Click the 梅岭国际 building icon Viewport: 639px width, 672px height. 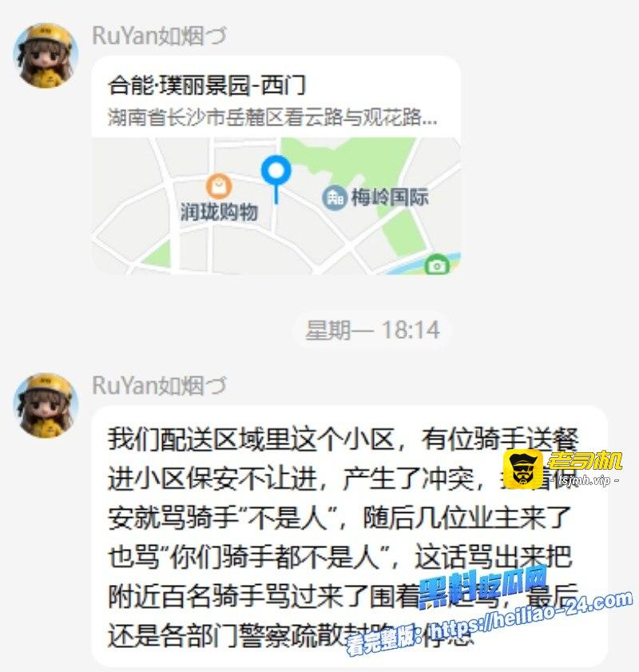[335, 198]
